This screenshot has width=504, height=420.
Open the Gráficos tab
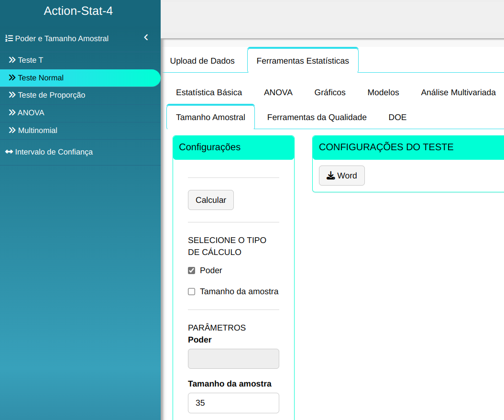330,92
